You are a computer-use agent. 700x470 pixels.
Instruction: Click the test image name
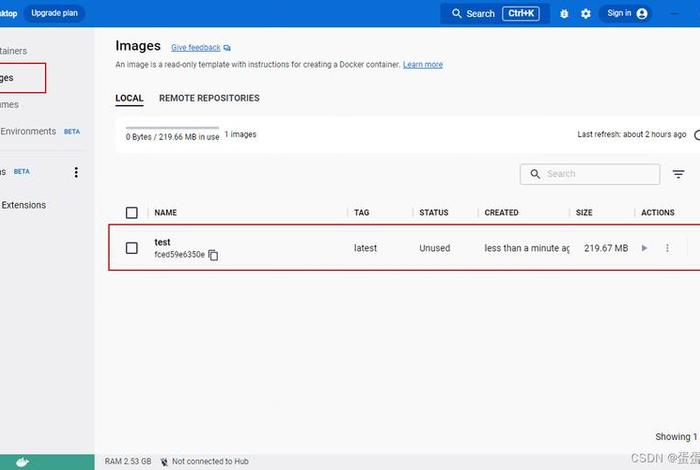coord(162,242)
